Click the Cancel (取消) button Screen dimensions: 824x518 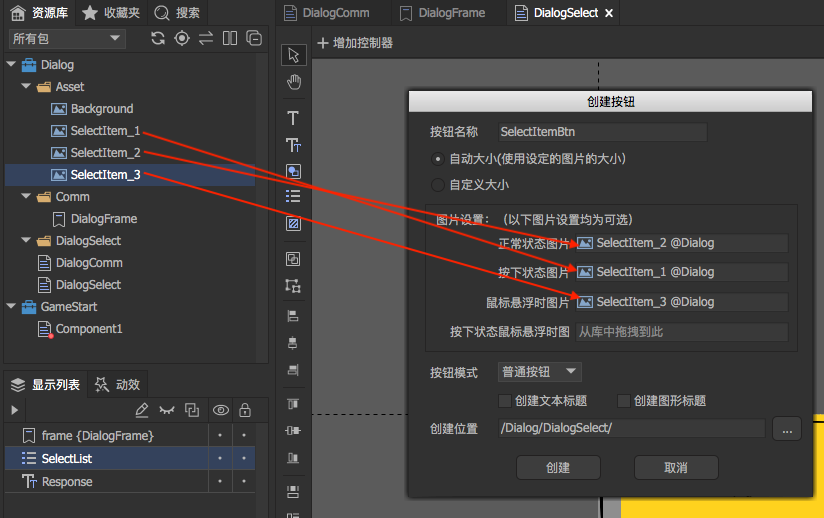(x=676, y=467)
